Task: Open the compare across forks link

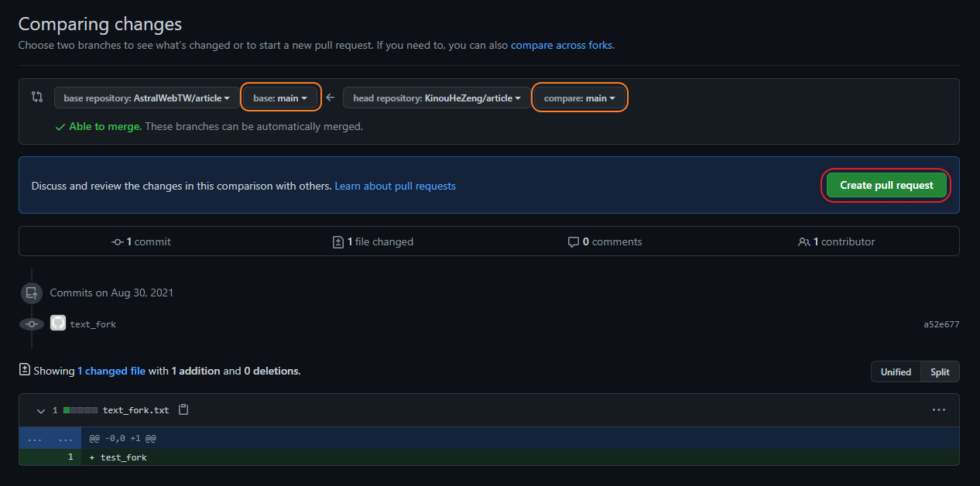Action: tap(561, 45)
